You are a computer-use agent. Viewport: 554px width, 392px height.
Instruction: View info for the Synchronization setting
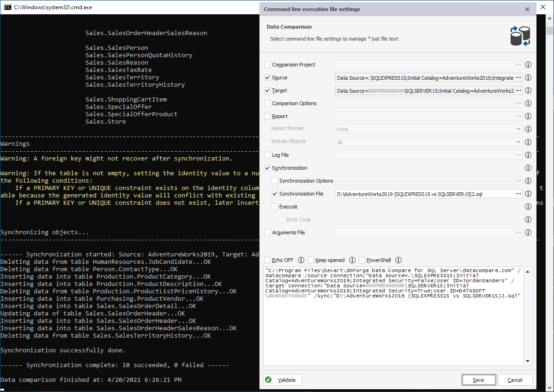tap(528, 168)
